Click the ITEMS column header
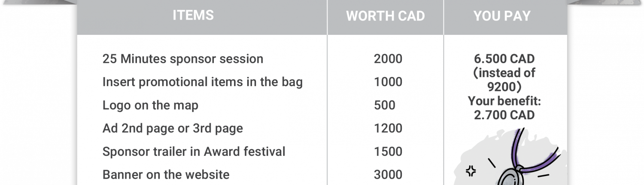644x185 pixels. click(x=193, y=15)
